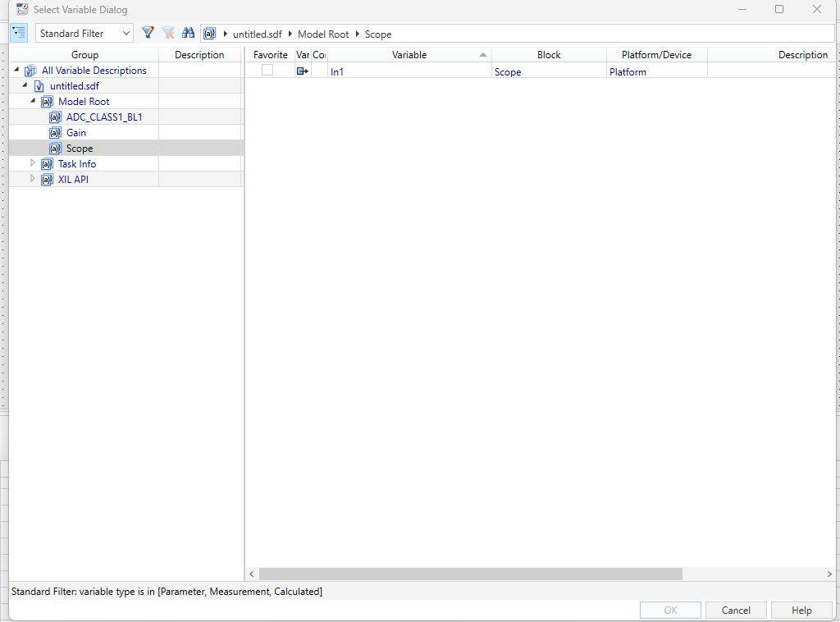
Task: Open the Standard Filter dropdown
Action: [x=84, y=34]
